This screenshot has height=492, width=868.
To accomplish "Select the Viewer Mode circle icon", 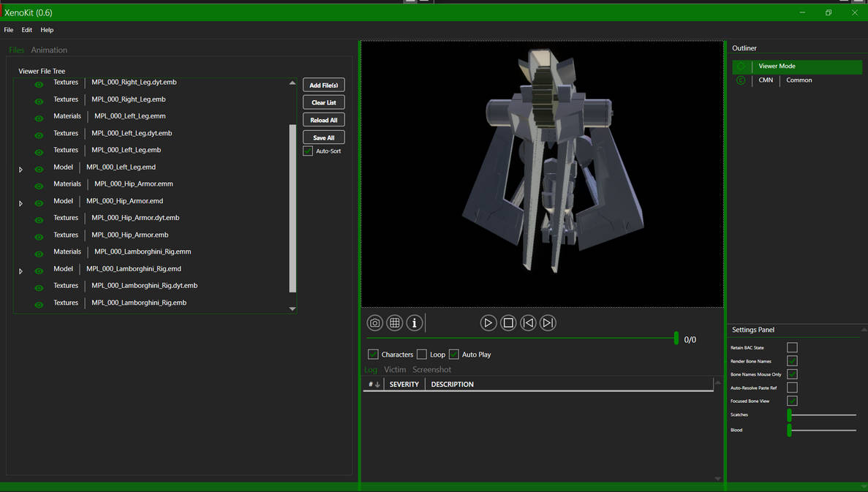I will (741, 67).
